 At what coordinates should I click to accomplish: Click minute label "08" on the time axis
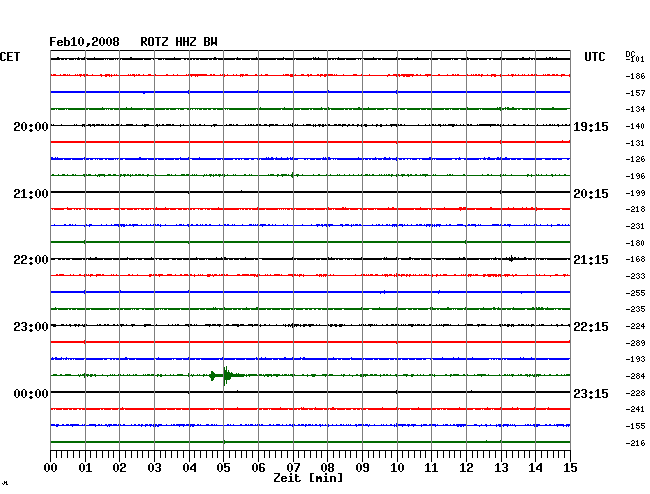[327, 468]
